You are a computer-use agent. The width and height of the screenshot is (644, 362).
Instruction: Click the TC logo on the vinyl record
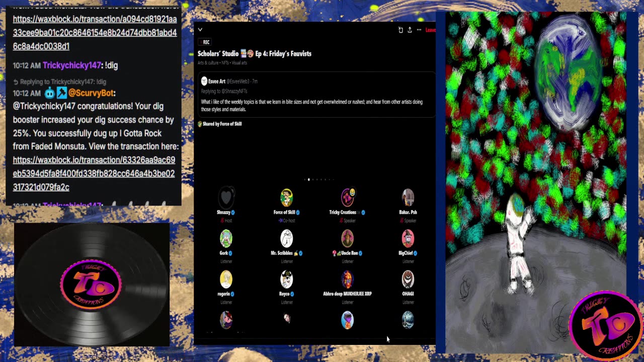91,285
